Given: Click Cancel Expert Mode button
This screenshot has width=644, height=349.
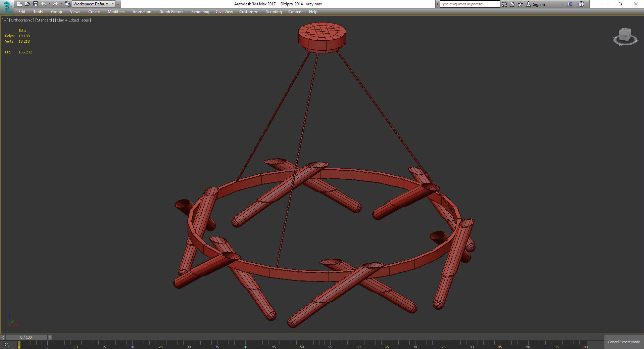Looking at the screenshot, I should pos(624,342).
